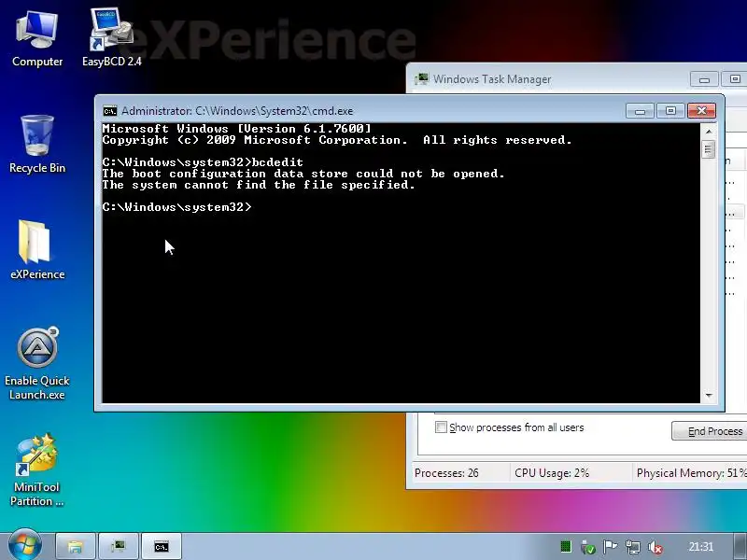This screenshot has height=560, width=747.
Task: Click the cmd window title bar icon
Action: click(x=110, y=111)
